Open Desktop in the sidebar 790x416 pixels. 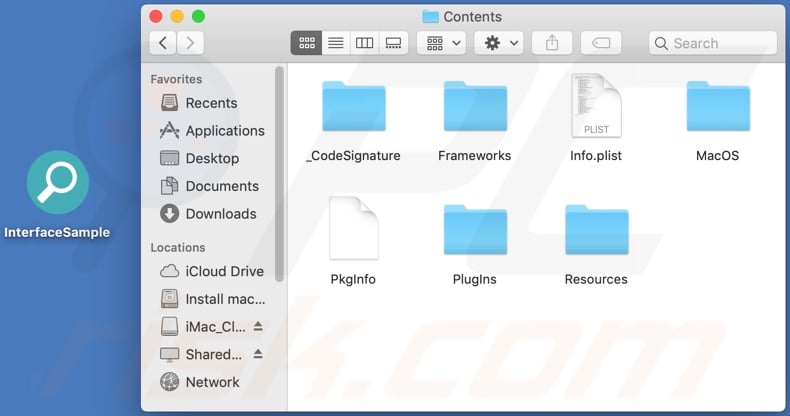[200, 158]
